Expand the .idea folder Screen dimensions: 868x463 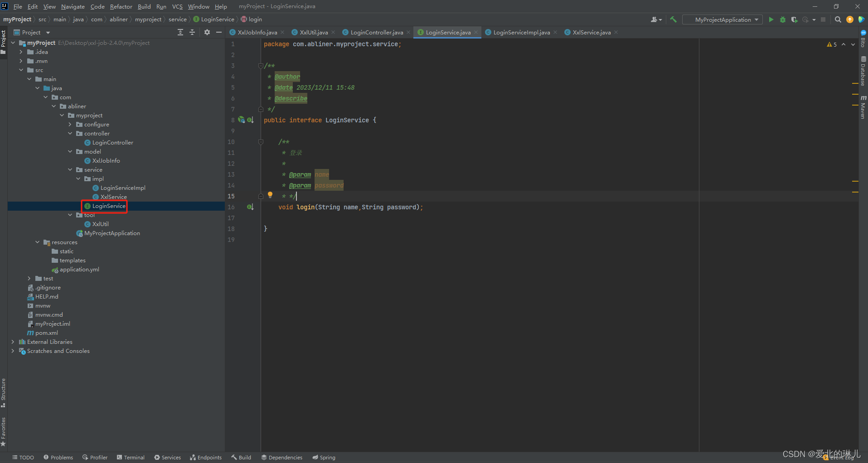click(21, 52)
